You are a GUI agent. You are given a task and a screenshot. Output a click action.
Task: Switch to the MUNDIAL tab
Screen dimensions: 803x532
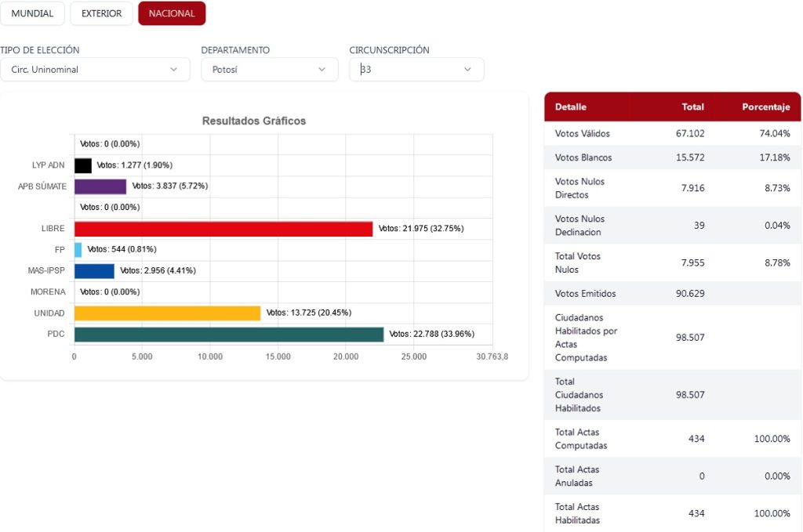coord(32,13)
